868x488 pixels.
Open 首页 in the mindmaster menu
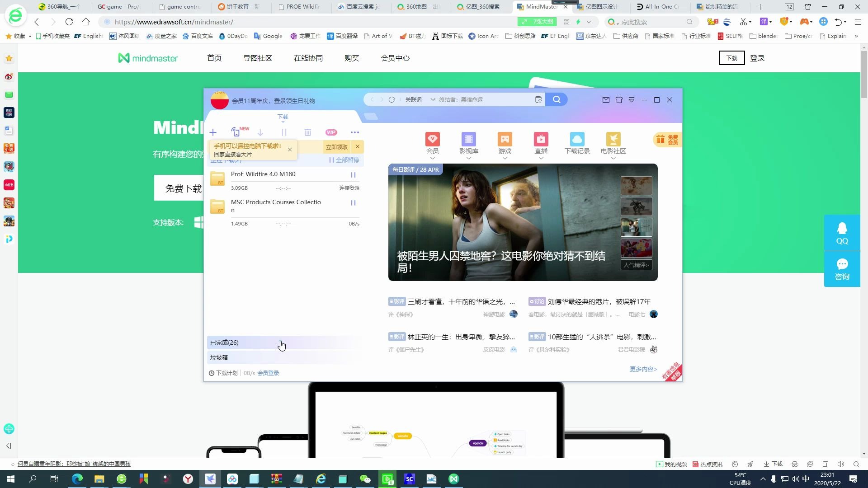(x=214, y=58)
